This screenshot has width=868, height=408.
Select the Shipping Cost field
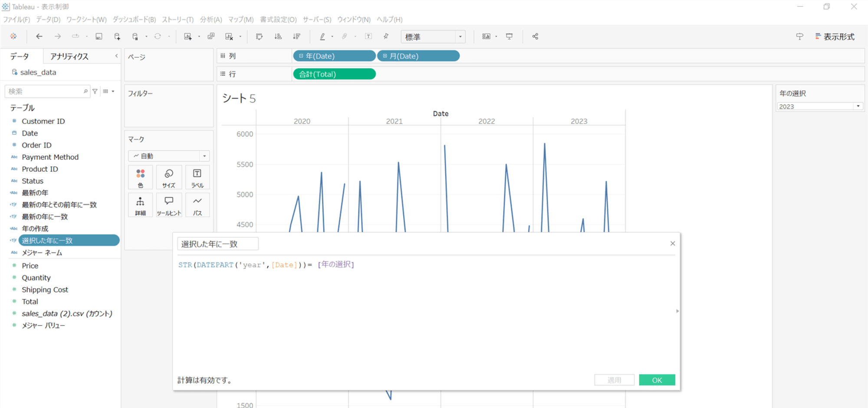pos(45,290)
